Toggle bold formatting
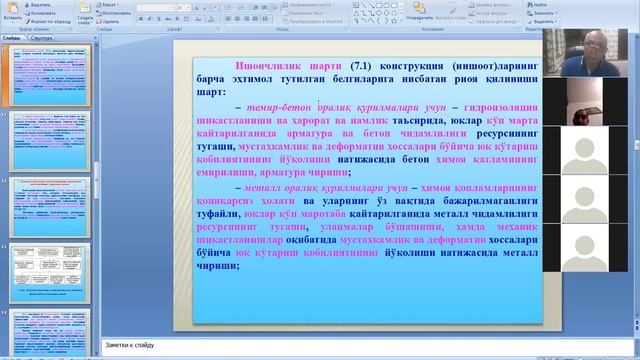 pyautogui.click(x=141, y=19)
